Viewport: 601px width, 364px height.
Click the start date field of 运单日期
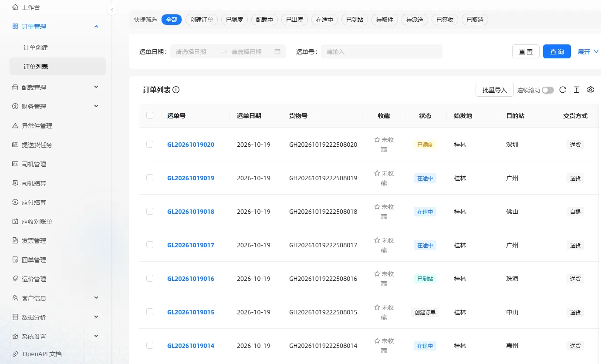[196, 51]
